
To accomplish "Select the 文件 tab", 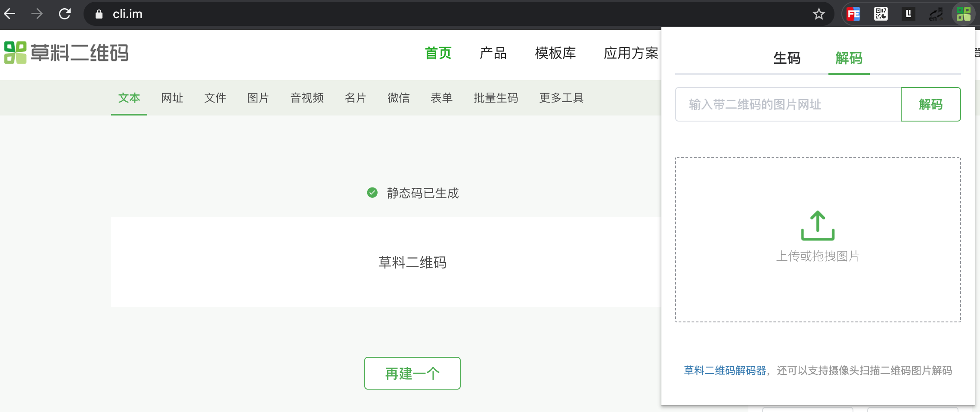I will coord(215,98).
